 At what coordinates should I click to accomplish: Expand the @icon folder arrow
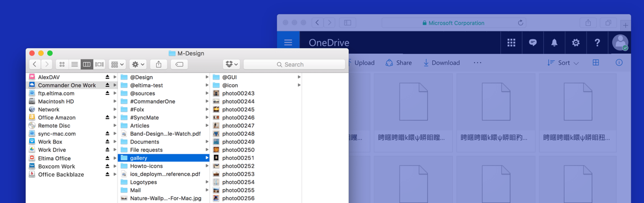300,85
